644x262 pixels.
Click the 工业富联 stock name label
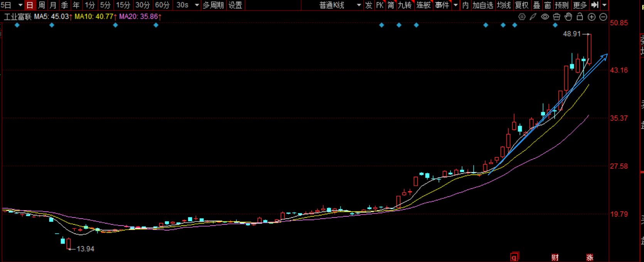click(18, 17)
